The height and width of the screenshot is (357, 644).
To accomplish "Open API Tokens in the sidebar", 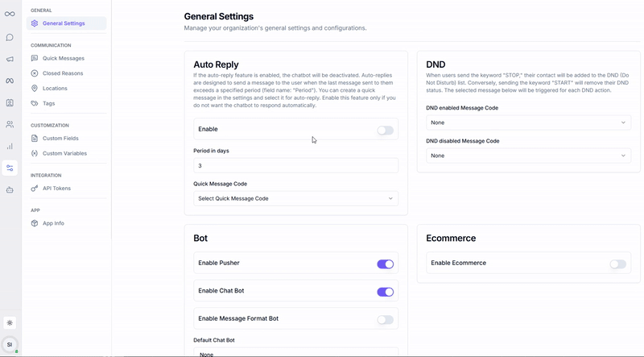I will coord(56,189).
